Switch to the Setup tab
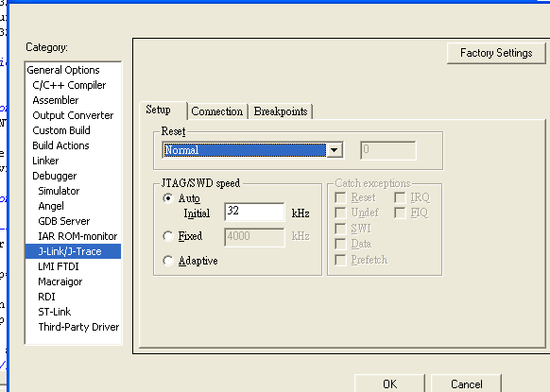Image resolution: width=550 pixels, height=392 pixels. click(x=163, y=111)
